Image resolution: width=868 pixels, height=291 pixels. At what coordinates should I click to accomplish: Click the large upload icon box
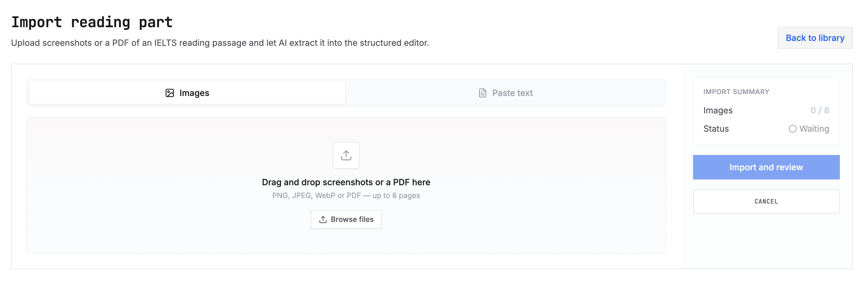pos(346,155)
